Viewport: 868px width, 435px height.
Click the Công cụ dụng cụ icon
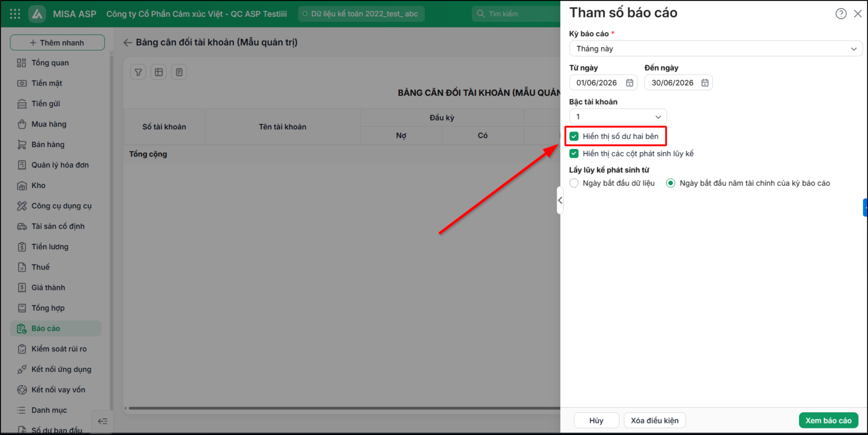point(22,206)
